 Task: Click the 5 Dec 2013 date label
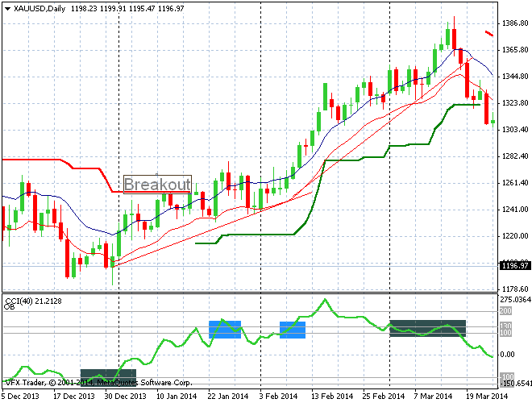[x=22, y=396]
